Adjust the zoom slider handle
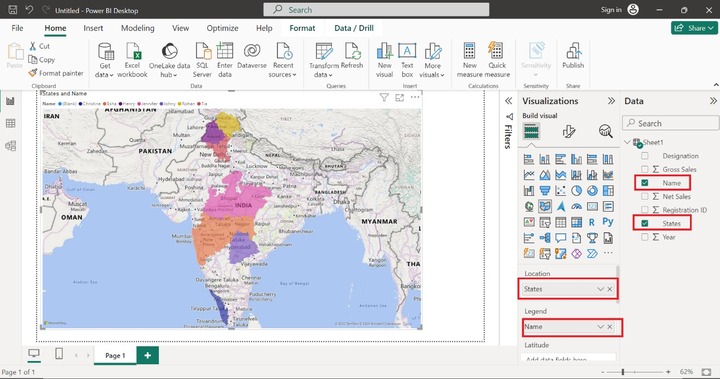The height and width of the screenshot is (379, 720). tap(623, 372)
